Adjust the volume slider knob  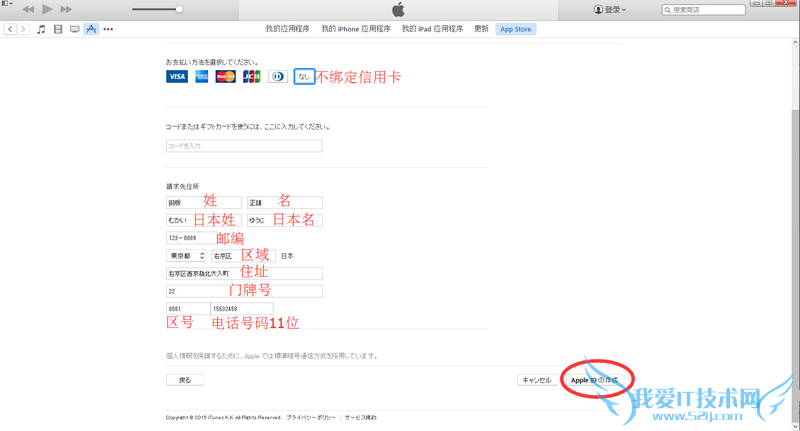179,9
